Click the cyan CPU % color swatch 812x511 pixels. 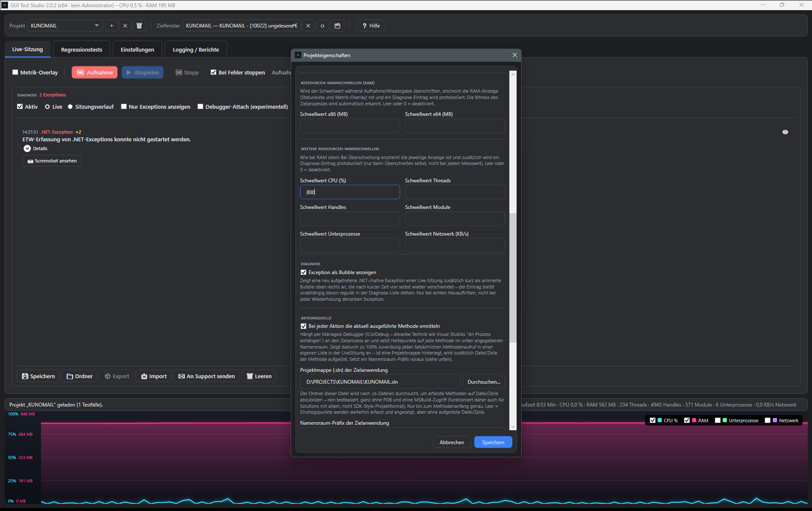(660, 420)
